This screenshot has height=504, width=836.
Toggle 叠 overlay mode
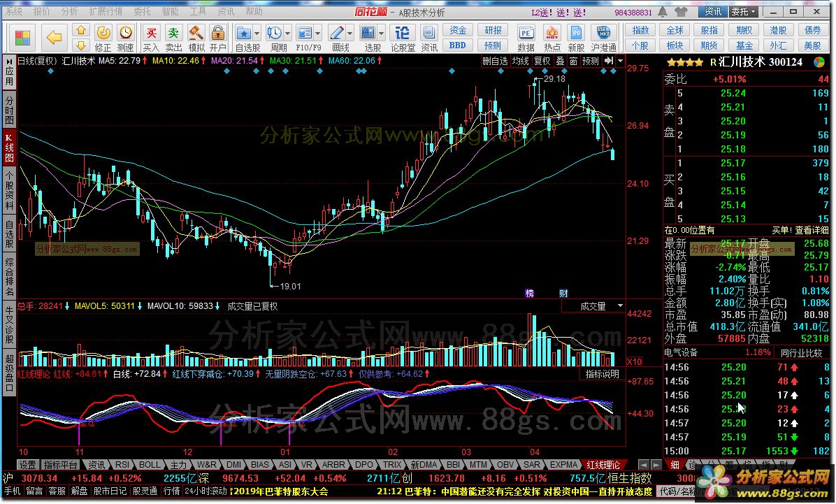561,62
